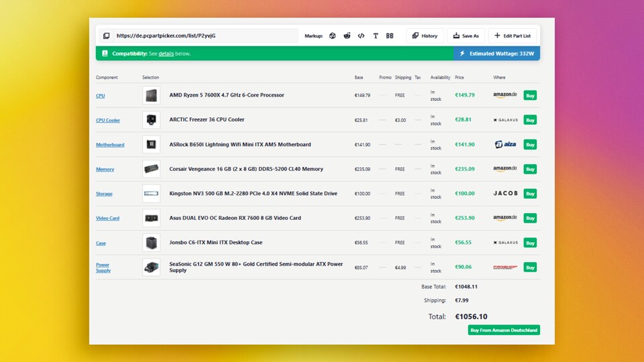The height and width of the screenshot is (362, 644).
Task: Open ASRock B650I Lightning Wifi product name
Action: pyautogui.click(x=240, y=145)
